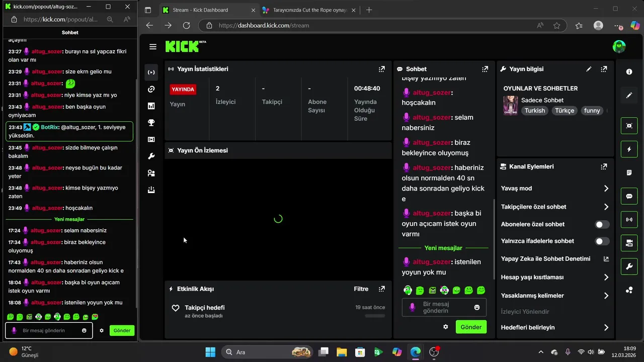Screen dimensions: 644x362
Task: Expand Hedefleri belirleyin option
Action: pos(555,327)
